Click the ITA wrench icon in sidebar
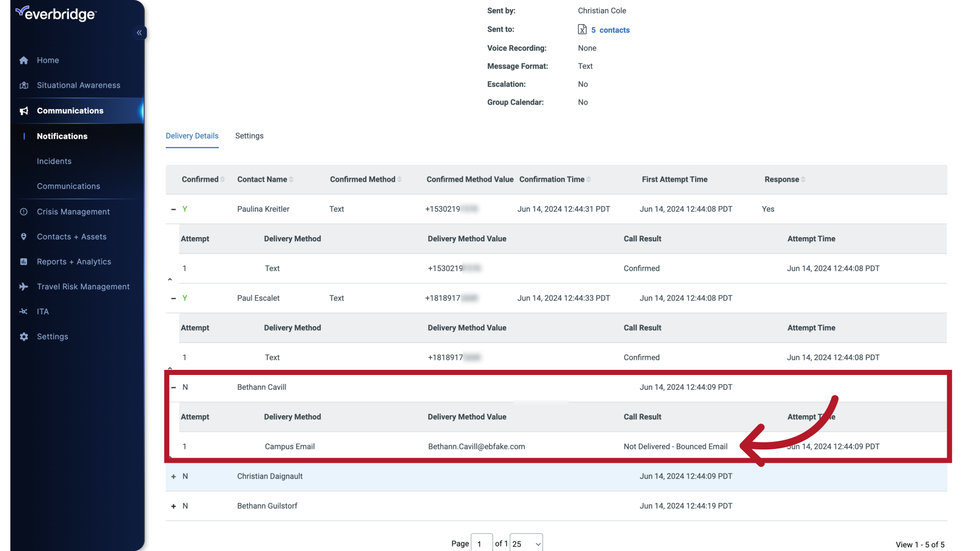 click(24, 311)
